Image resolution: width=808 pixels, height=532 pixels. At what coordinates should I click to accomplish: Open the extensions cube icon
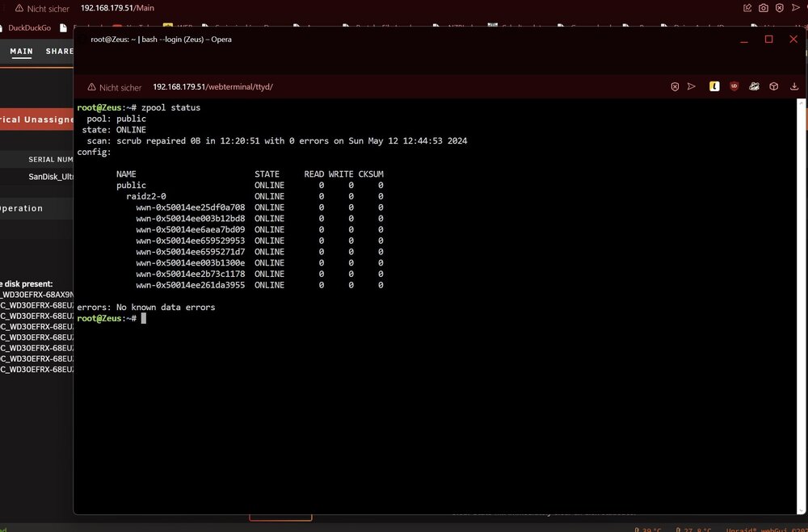tap(773, 86)
